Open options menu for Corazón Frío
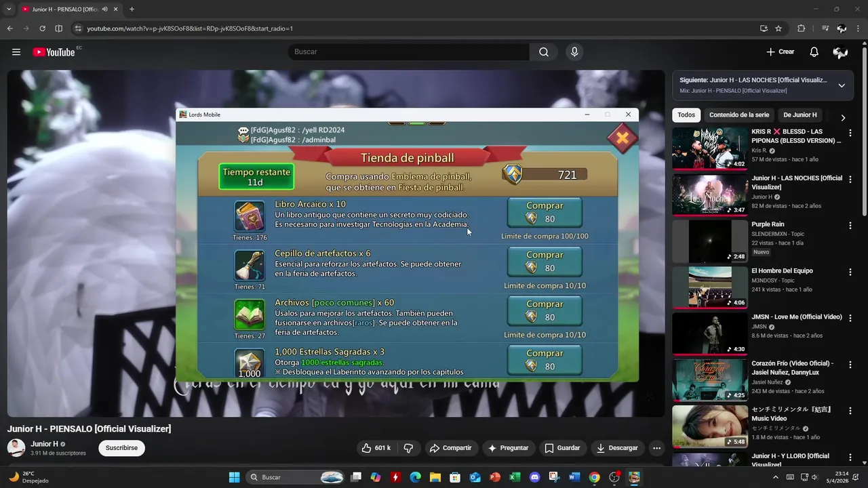Image resolution: width=868 pixels, height=488 pixels. (850, 365)
